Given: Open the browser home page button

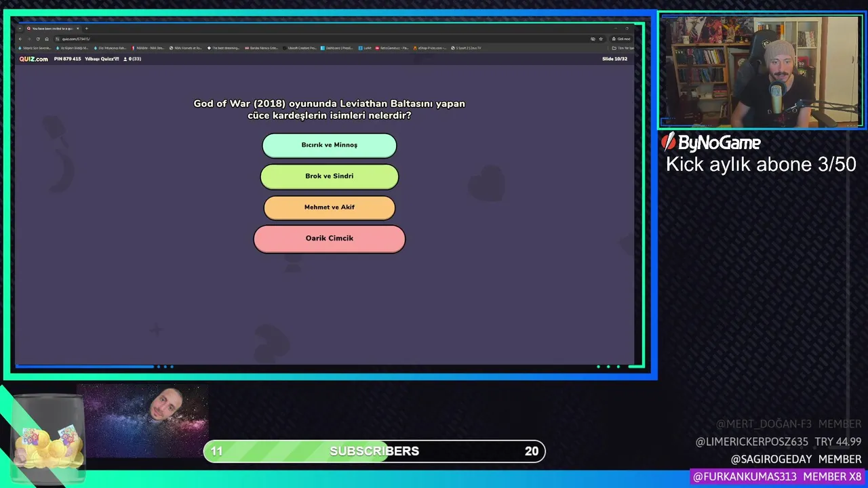Looking at the screenshot, I should coord(47,39).
